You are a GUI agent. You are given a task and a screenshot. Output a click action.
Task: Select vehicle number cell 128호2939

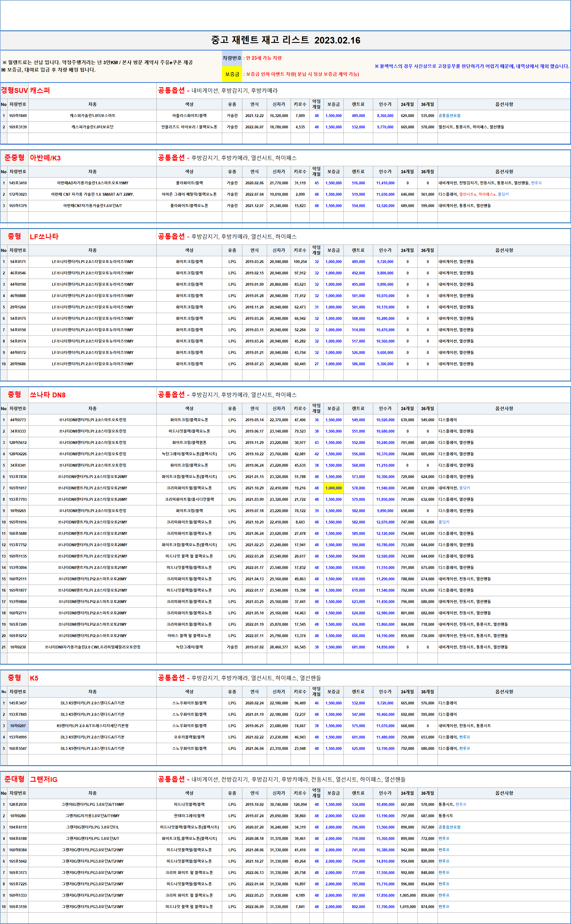coord(18,804)
